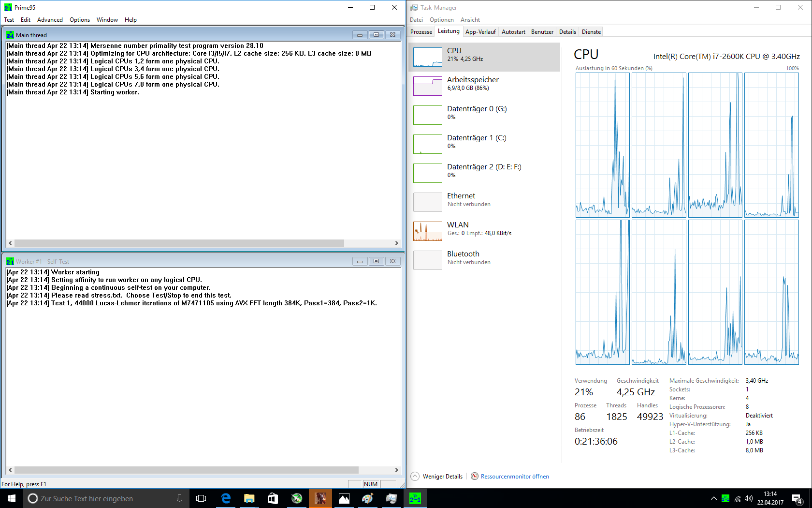
Task: Select Datenträger 2 (D: E: F:) disk thumbnail
Action: [x=428, y=173]
